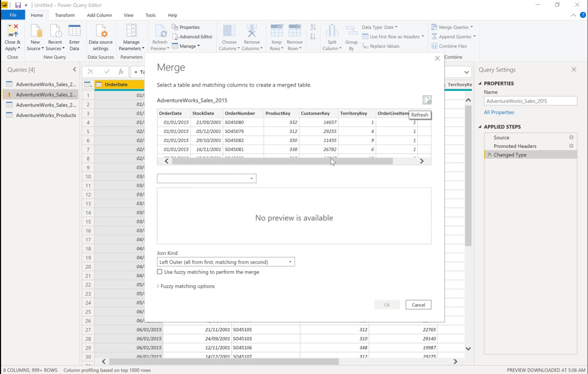Open the second table selection dropdown
This screenshot has height=374, width=588.
pyautogui.click(x=252, y=178)
